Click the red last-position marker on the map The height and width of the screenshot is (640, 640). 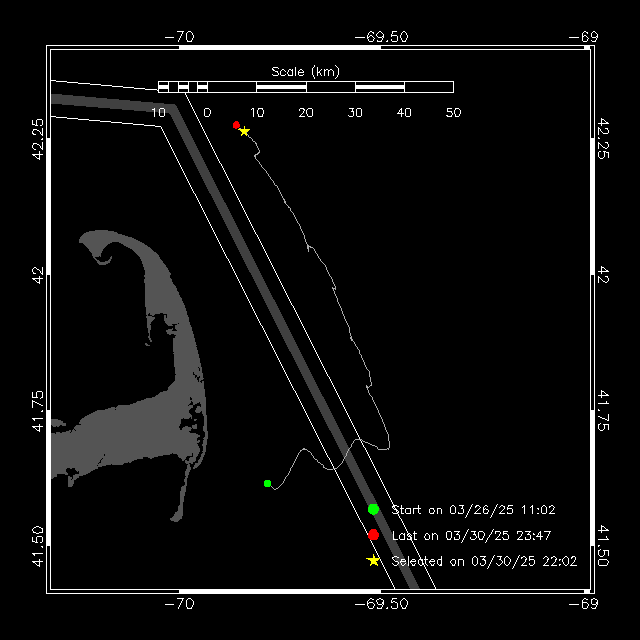(236, 125)
